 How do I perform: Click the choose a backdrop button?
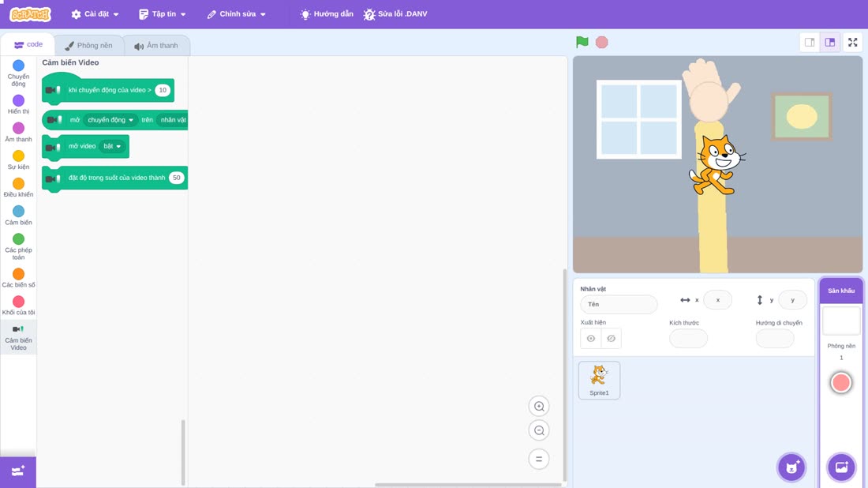(x=841, y=467)
